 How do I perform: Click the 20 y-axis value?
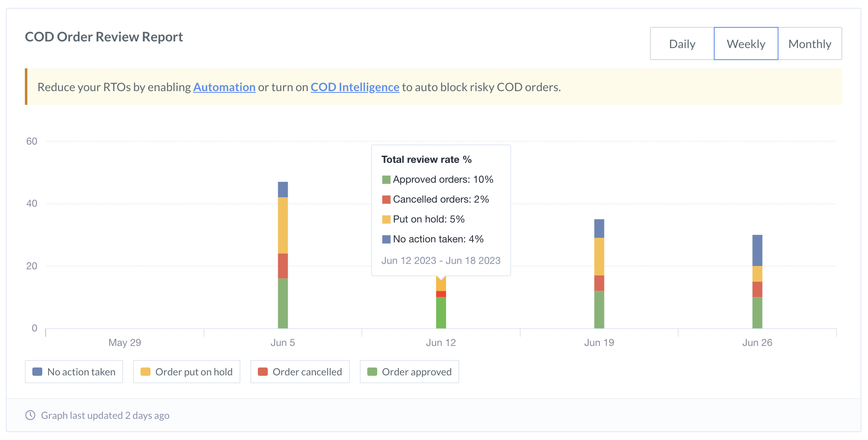(x=32, y=266)
